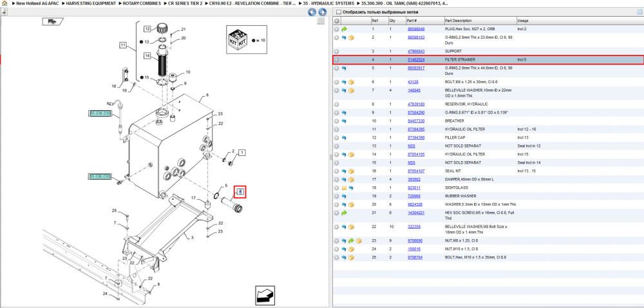644x308 pixels.
Task: Click the combine vehicle icon above the diagram
Action: click(52, 21)
